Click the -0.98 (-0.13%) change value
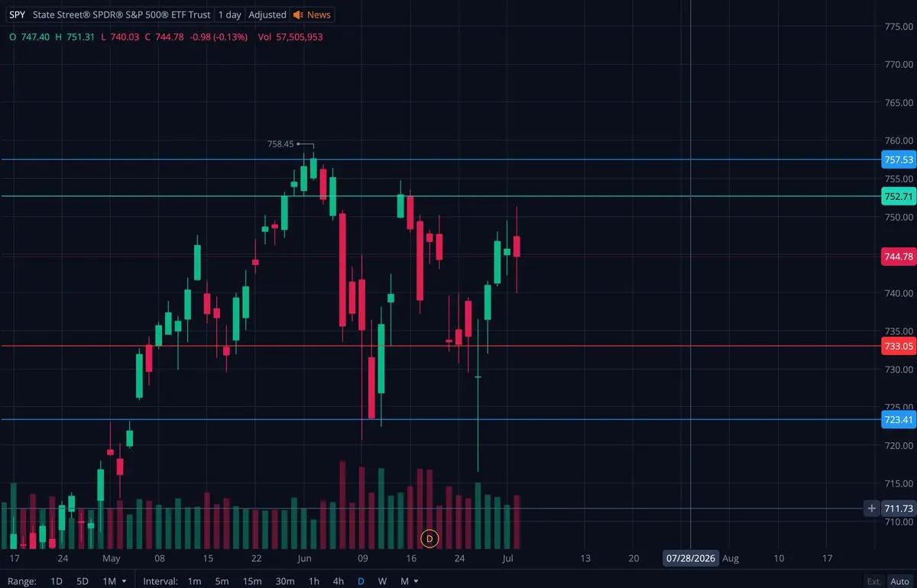Screen dimensions: 917x588 click(x=218, y=37)
